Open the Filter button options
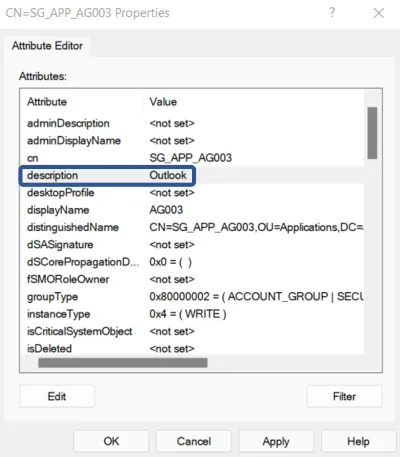The width and height of the screenshot is (400, 457). click(x=344, y=396)
